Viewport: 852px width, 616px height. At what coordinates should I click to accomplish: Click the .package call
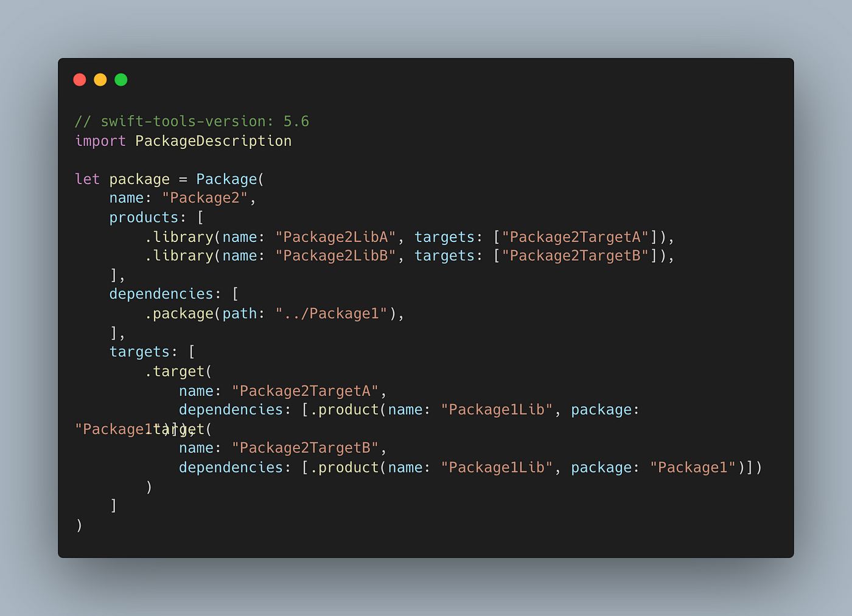point(179,314)
